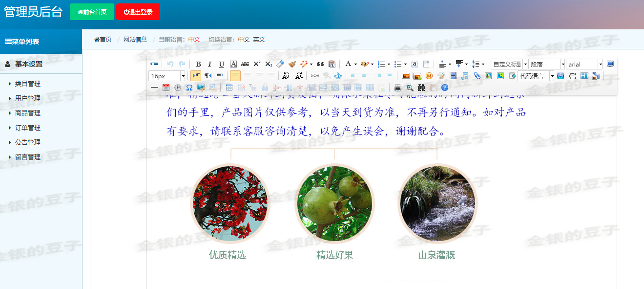Image resolution: width=644 pixels, height=289 pixels.
Task: Toggle justify text alignment
Action: [x=271, y=76]
